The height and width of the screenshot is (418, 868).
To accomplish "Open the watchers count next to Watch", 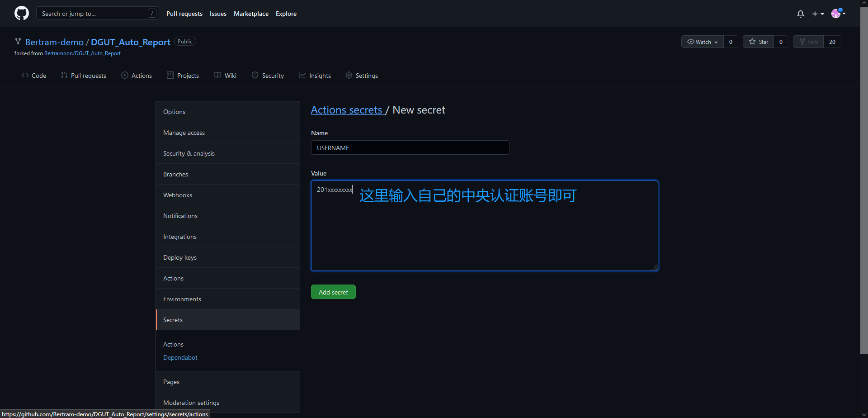I will coord(731,42).
